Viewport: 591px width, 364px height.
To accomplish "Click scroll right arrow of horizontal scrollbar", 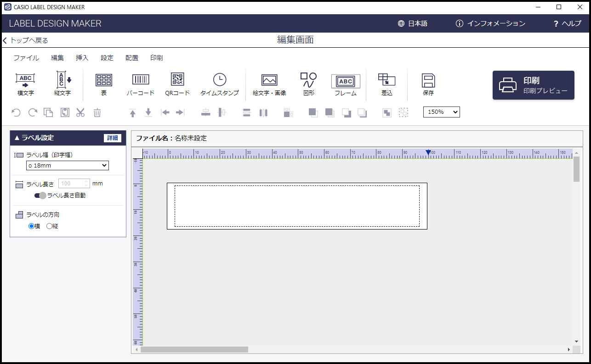I will (568, 350).
